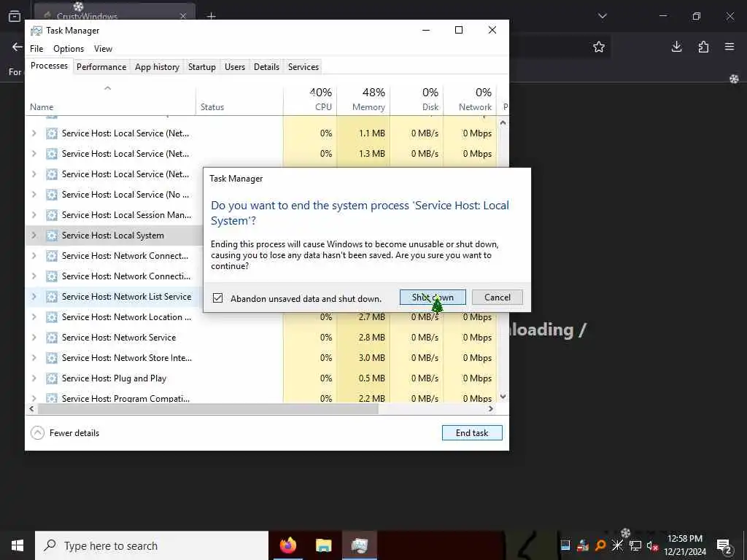The width and height of the screenshot is (747, 560).
Task: Switch to the Details tab
Action: [266, 67]
